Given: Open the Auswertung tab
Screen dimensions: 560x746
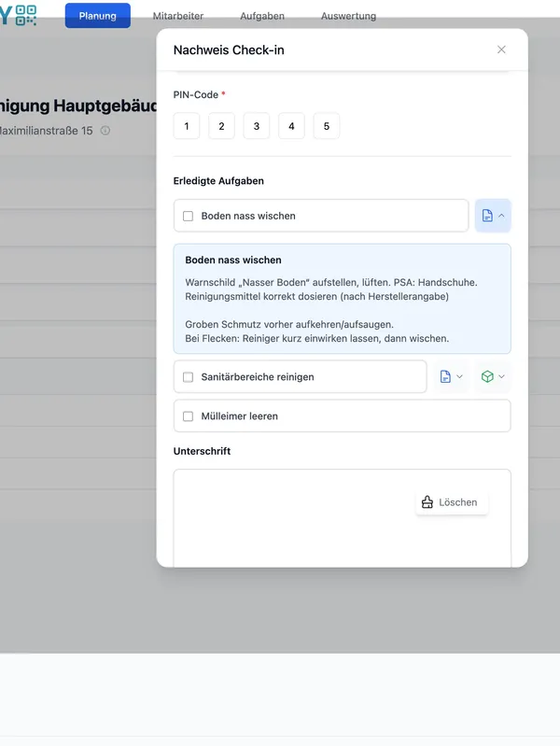Looking at the screenshot, I should pos(348,16).
